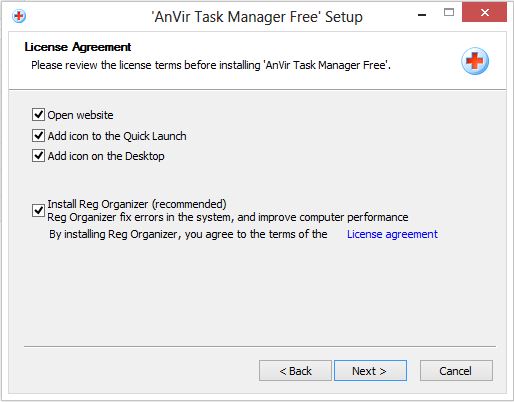Viewport: 514px width, 402px height.
Task: Abort the installer using Cancel
Action: pos(456,370)
